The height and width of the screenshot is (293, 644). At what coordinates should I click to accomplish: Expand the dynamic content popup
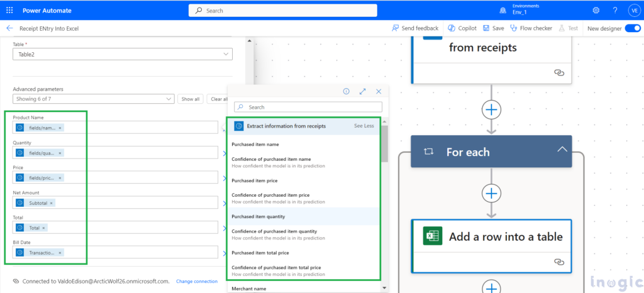(x=363, y=92)
